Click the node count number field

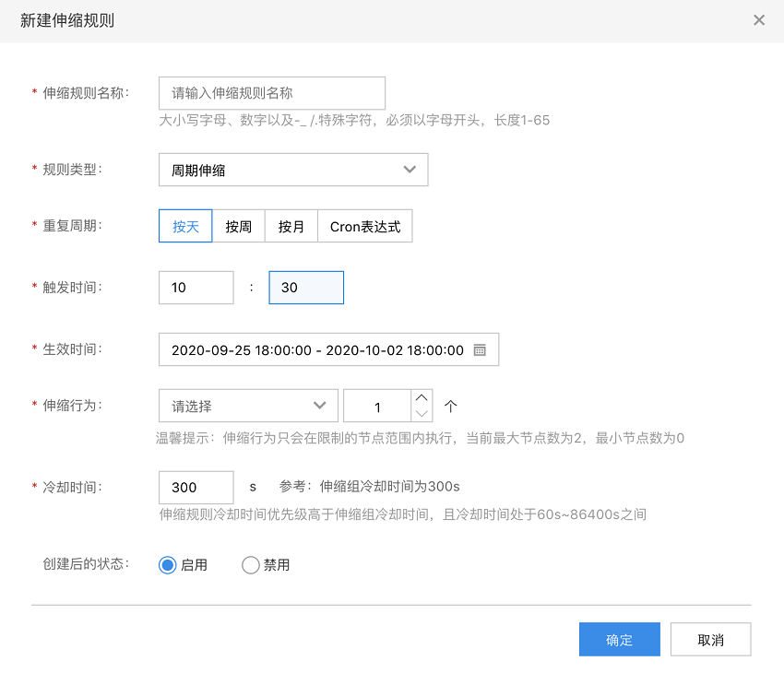[376, 407]
